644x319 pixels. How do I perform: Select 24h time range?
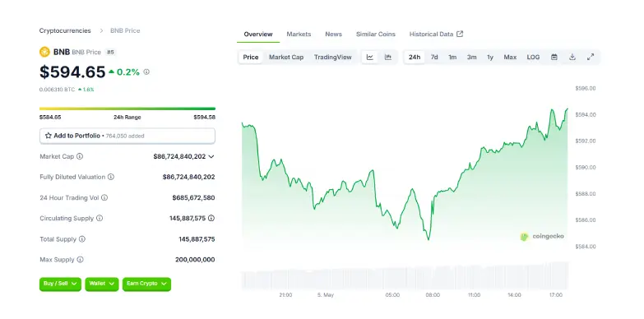coord(415,57)
